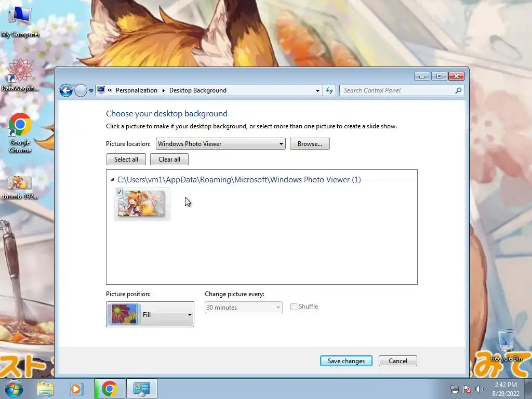This screenshot has height=399, width=532.
Task: Select the thumb-192 image file on desktop
Action: point(20,187)
